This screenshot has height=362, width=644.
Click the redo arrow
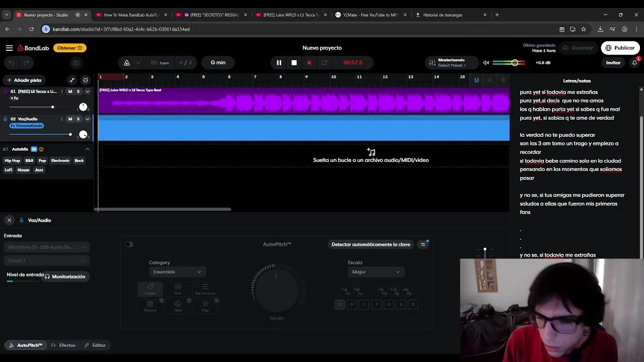[x=26, y=63]
